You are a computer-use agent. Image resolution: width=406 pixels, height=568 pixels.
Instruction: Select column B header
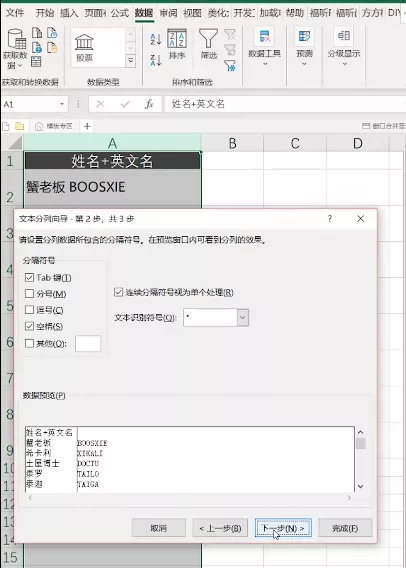[233, 143]
